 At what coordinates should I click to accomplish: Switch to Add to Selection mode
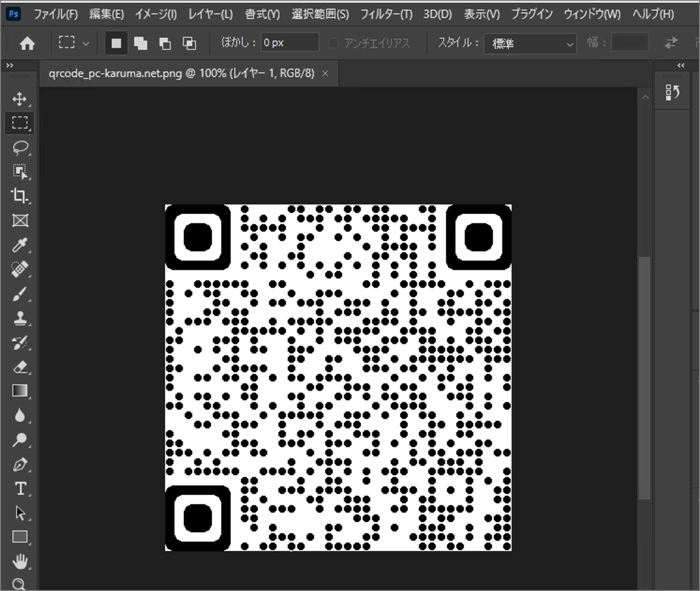point(140,43)
